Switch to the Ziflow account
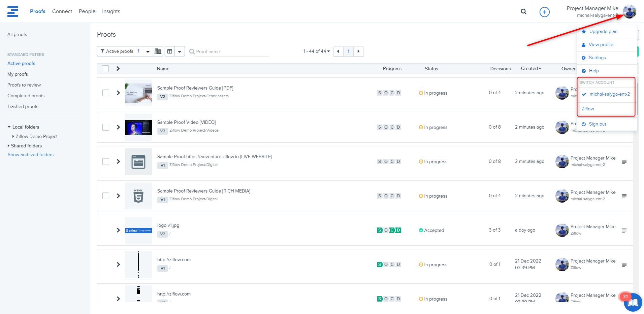Image resolution: width=644 pixels, height=314 pixels. (x=588, y=109)
